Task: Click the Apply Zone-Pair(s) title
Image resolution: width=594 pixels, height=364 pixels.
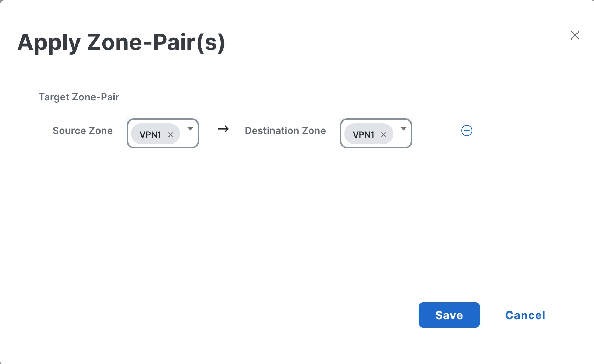Action: point(121,42)
